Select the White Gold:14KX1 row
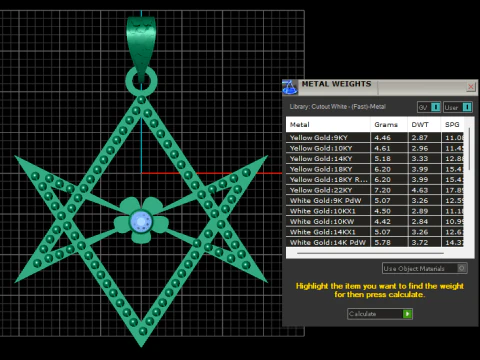The width and height of the screenshot is (480, 360). 375,232
